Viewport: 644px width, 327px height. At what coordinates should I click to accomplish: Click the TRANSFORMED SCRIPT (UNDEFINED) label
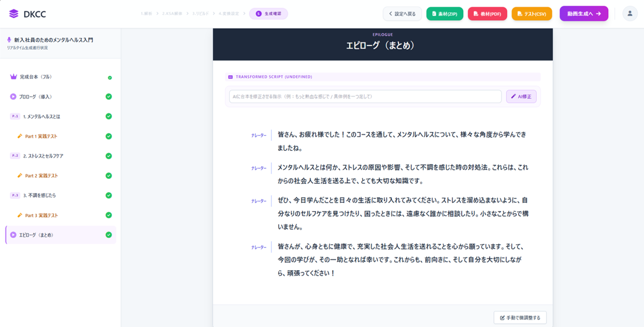coord(274,77)
